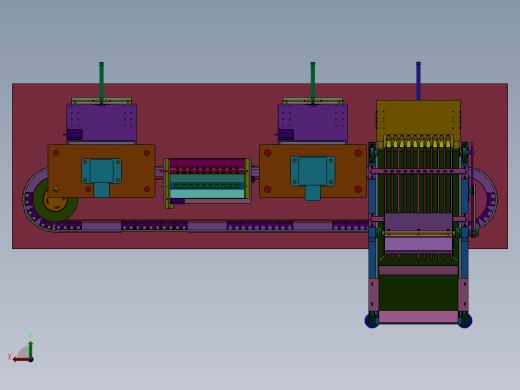Select the leftmost purple enclosure box

102,122
